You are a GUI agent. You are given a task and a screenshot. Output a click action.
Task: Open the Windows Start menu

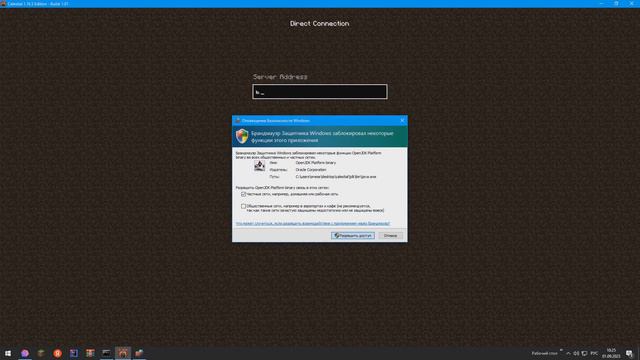click(8, 353)
